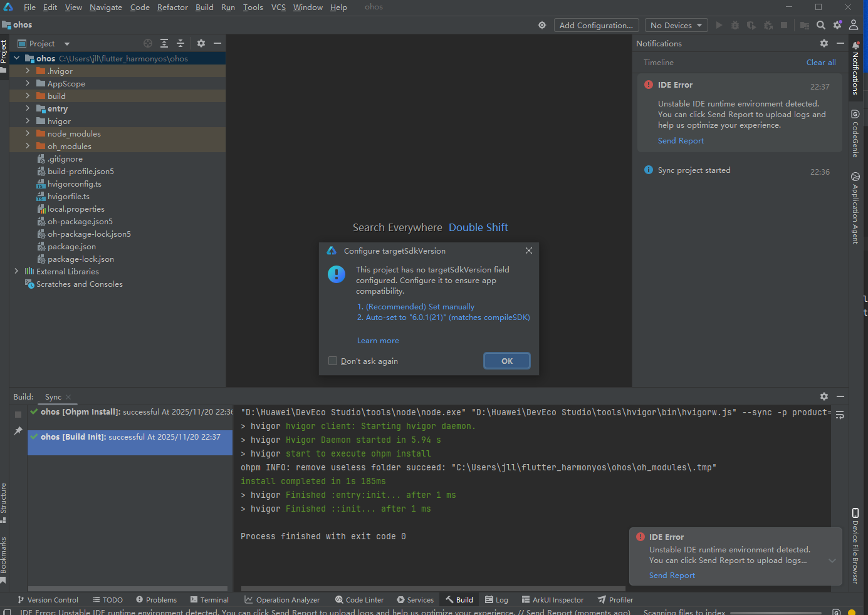The image size is (868, 615).
Task: Open the Navigate menu
Action: [106, 8]
